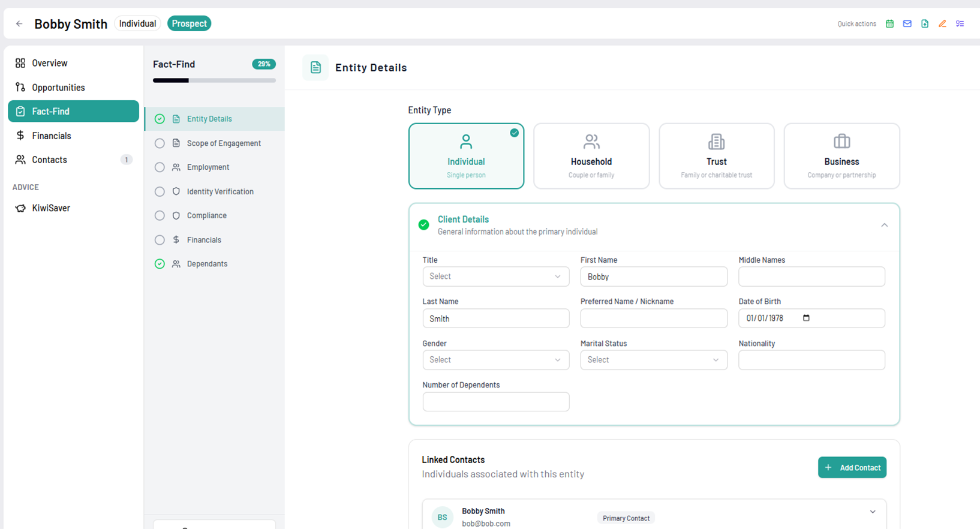Select the Trust entity type
Screen dimensions: 980x529
click(x=716, y=156)
